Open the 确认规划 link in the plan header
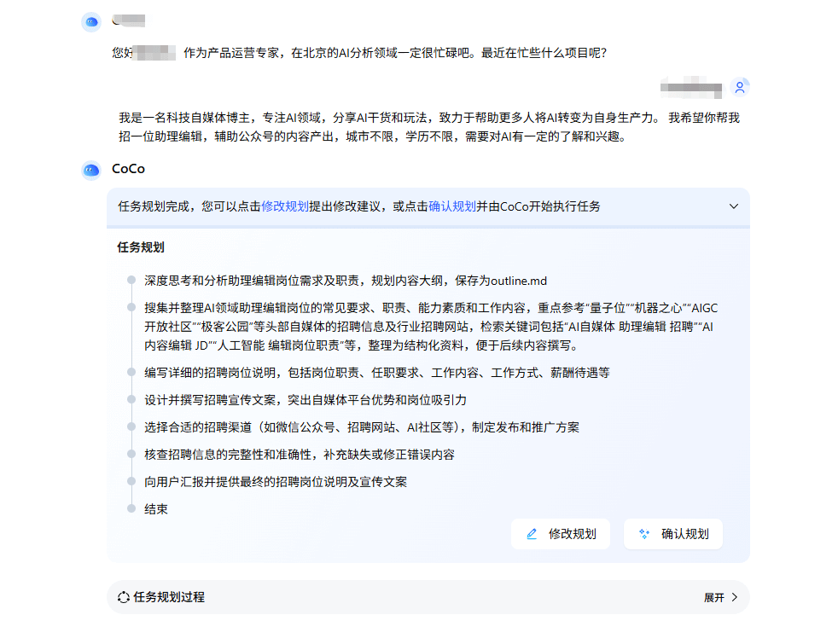This screenshot has height=644, width=838. 452,206
